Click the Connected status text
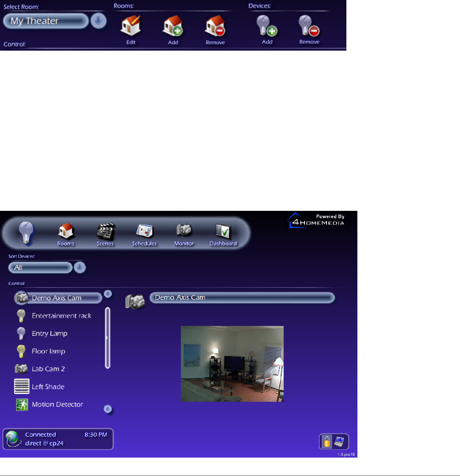460x476 pixels. click(40, 435)
